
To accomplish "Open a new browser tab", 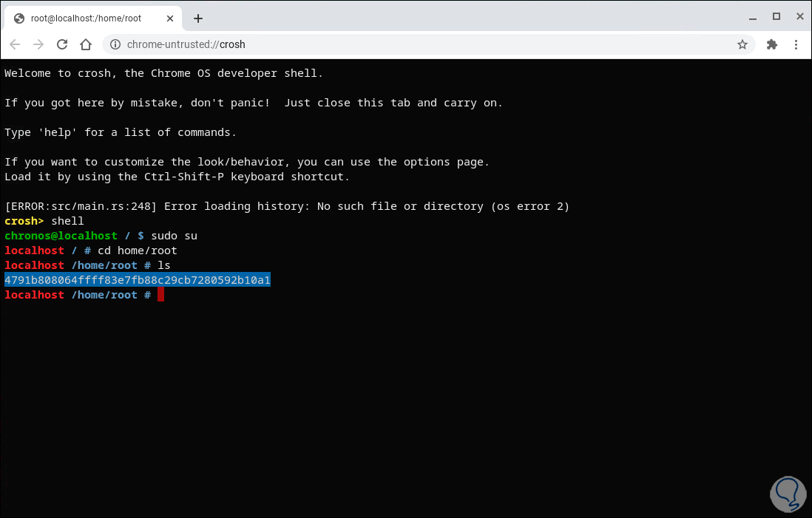I will (x=197, y=18).
